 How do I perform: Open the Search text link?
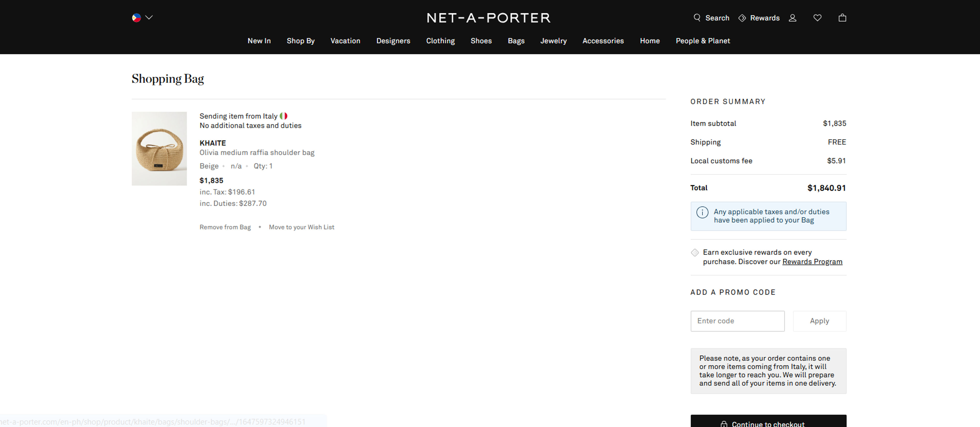click(717, 18)
